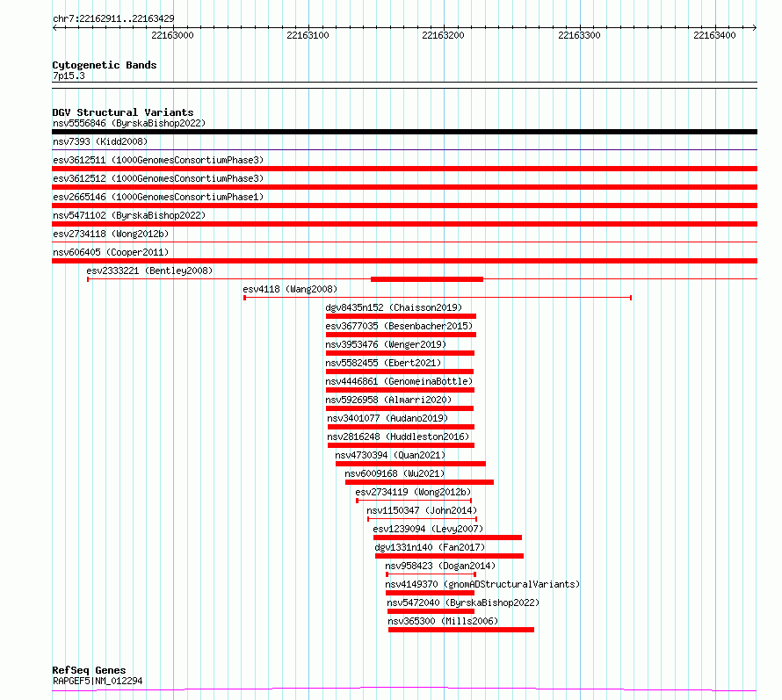
Task: Select esv3612512 (1000GenomesConsortiumPhase3) label
Action: [x=158, y=178]
